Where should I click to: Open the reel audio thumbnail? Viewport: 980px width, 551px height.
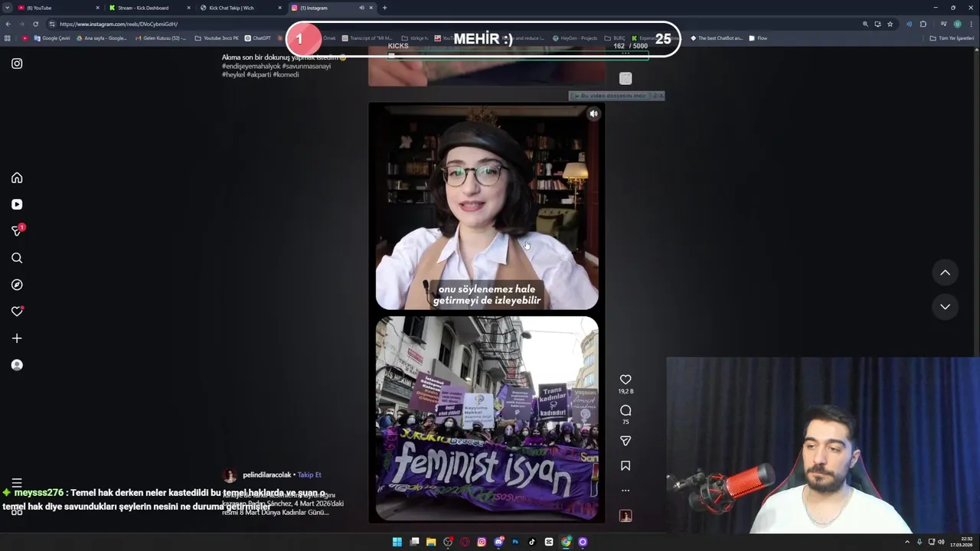[x=626, y=516]
